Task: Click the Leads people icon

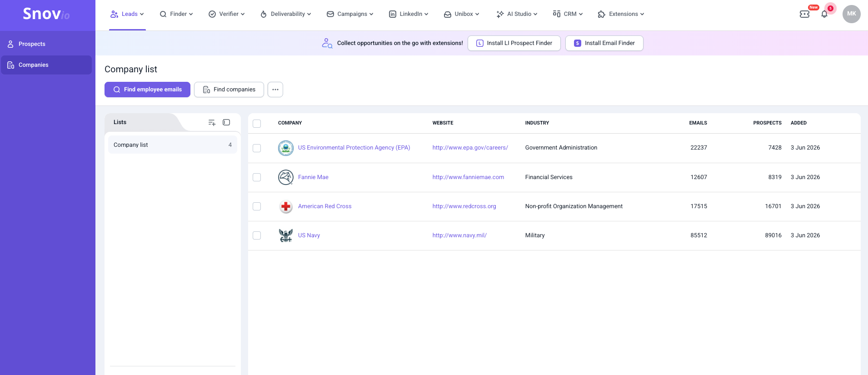Action: [x=114, y=14]
